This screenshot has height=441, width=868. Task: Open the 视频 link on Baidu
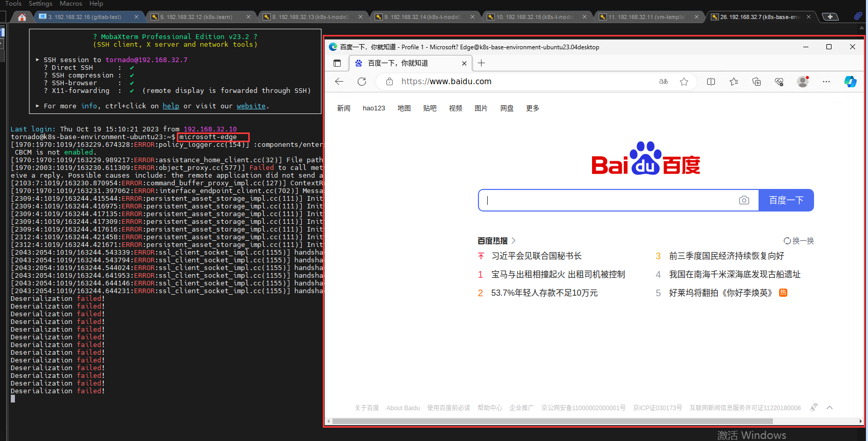(x=455, y=108)
